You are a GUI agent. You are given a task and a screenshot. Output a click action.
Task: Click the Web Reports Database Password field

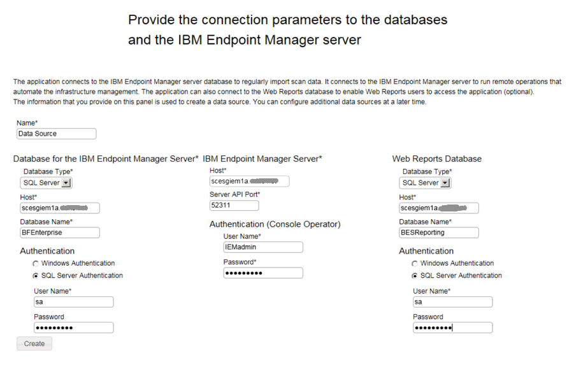[x=452, y=327]
